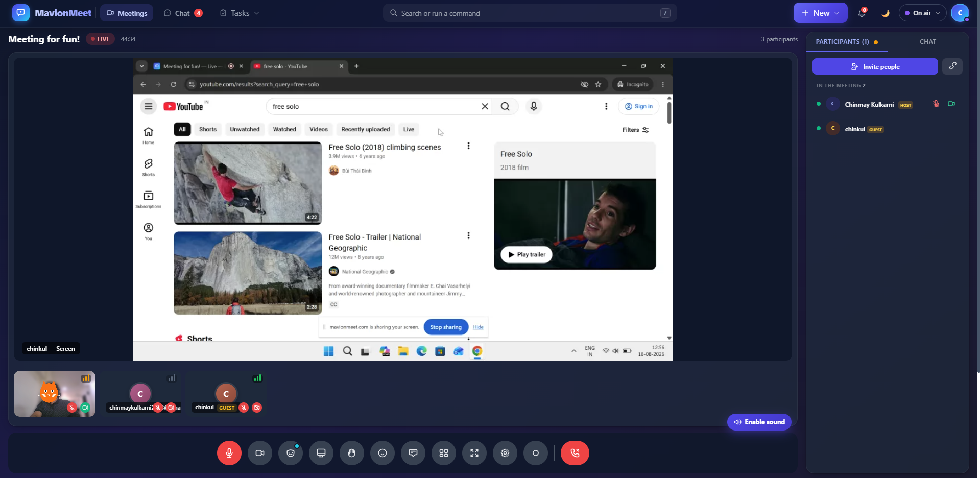This screenshot has height=478, width=980.
Task: Click Stop sharing button
Action: point(446,327)
